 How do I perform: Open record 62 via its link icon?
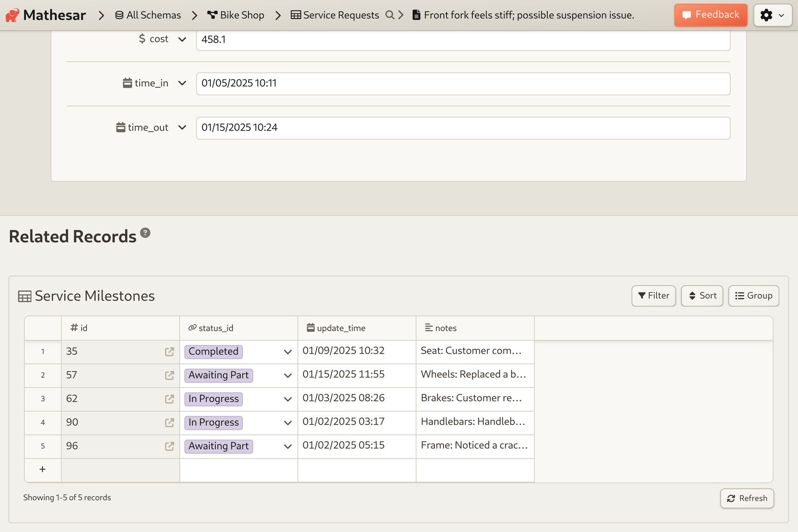tap(170, 399)
